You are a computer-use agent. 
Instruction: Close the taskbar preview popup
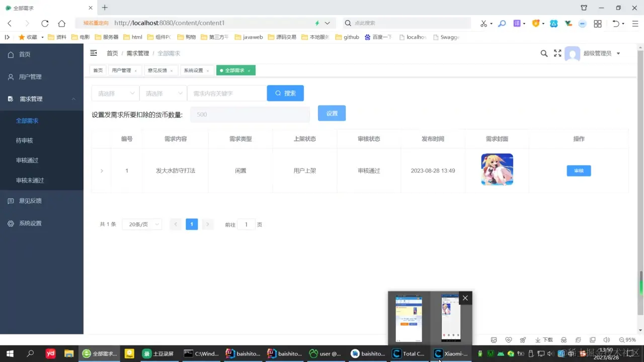465,298
